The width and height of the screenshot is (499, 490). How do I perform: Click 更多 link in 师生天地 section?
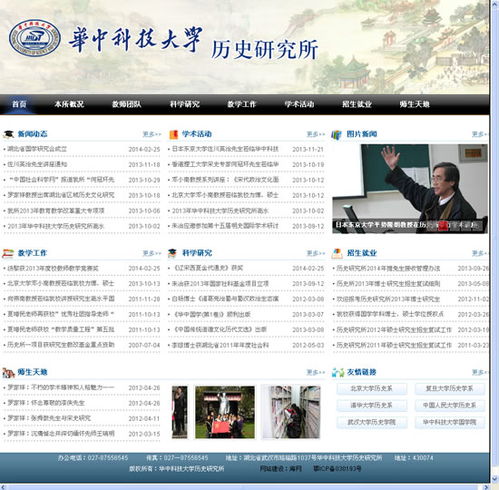coord(315,372)
